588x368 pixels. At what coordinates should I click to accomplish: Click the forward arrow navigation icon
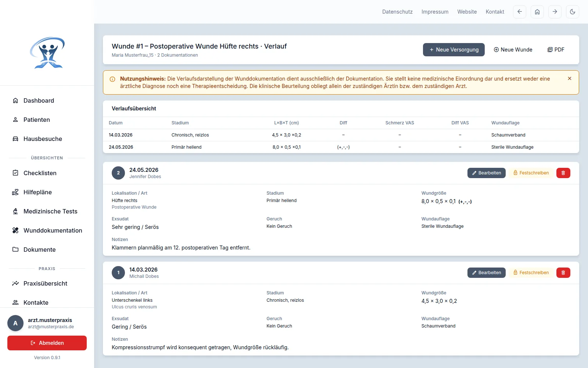coord(555,12)
